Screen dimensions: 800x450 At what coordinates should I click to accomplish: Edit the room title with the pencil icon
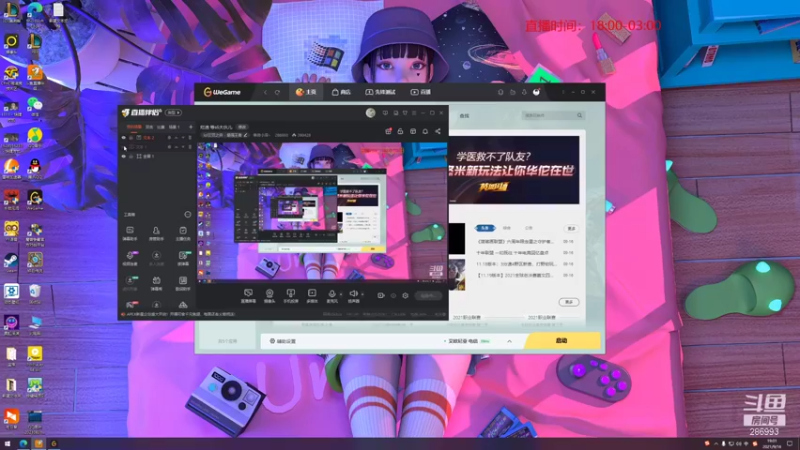(245, 135)
